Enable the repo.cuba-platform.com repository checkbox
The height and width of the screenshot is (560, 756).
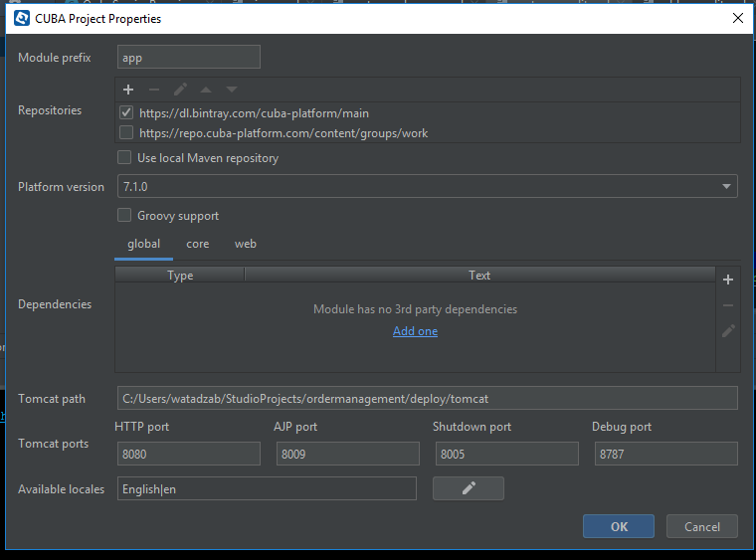(x=126, y=132)
